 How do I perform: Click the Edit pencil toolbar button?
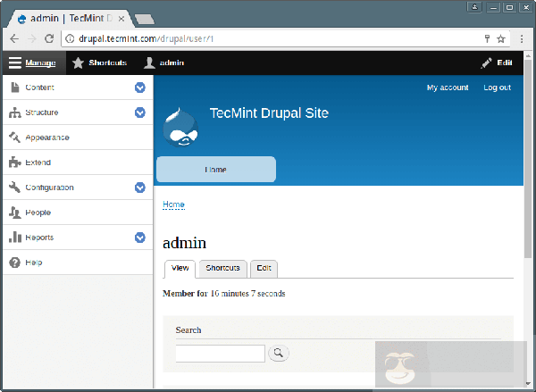[x=497, y=63]
